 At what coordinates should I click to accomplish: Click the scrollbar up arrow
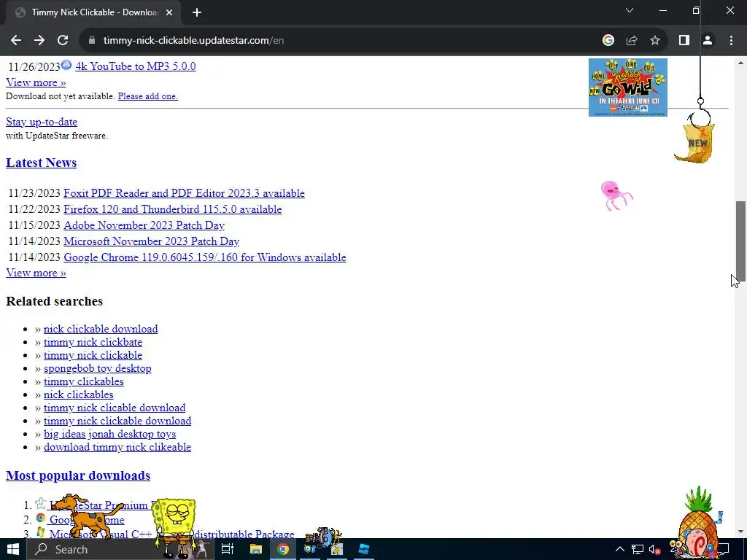pyautogui.click(x=740, y=63)
